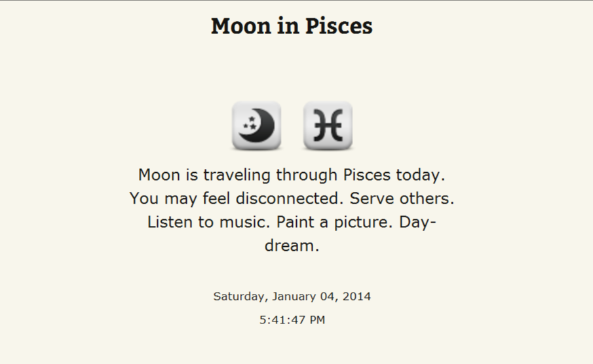
Task: Click the word "dream." on the last paragraph line
Action: (x=292, y=246)
